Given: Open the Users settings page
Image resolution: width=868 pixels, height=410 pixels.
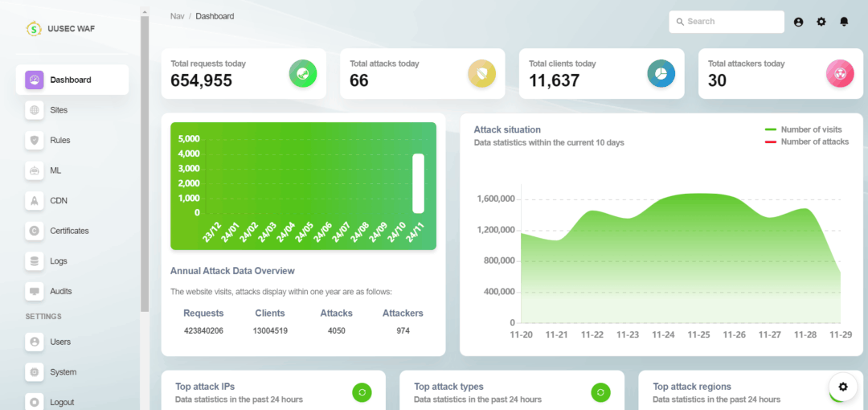Looking at the screenshot, I should pyautogui.click(x=72, y=342).
